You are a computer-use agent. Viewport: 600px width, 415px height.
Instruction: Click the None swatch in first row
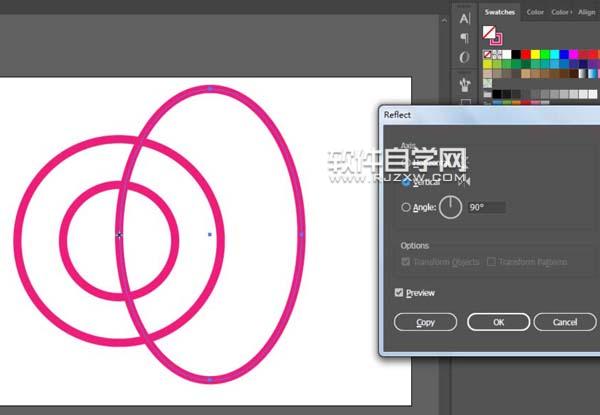488,54
